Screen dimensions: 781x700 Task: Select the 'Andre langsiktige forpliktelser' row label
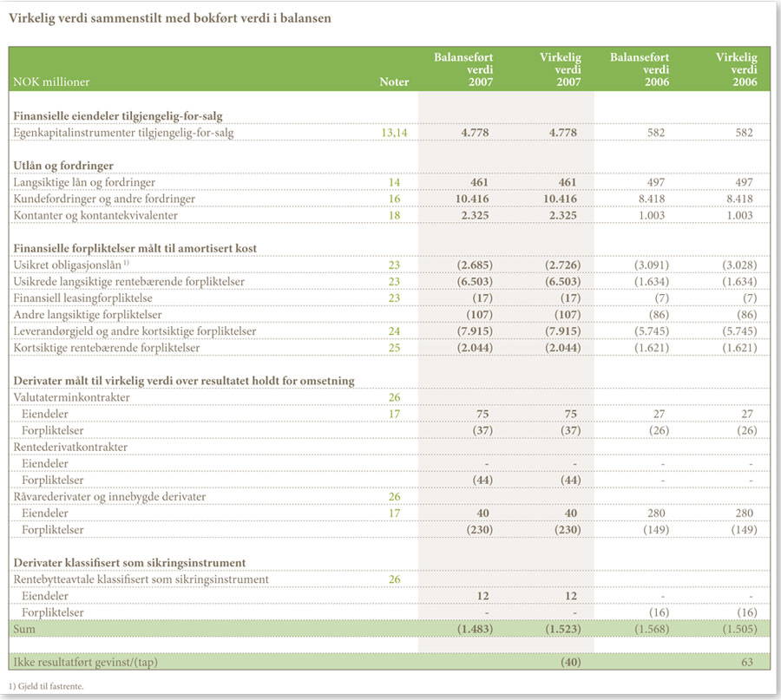(x=88, y=315)
